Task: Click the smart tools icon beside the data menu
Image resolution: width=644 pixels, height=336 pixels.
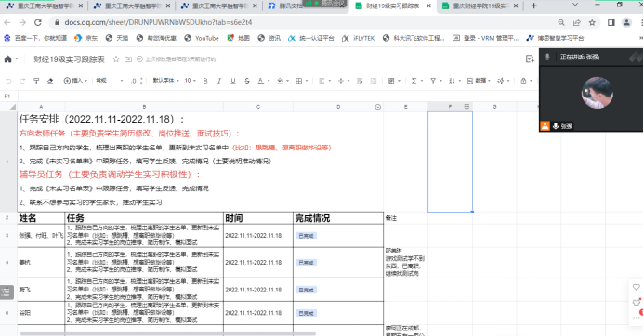Action: [501, 81]
